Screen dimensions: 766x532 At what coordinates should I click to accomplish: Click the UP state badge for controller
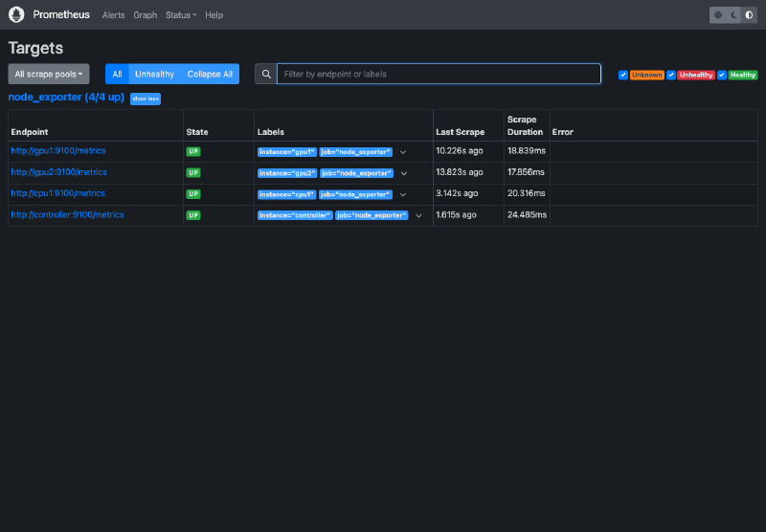193,215
